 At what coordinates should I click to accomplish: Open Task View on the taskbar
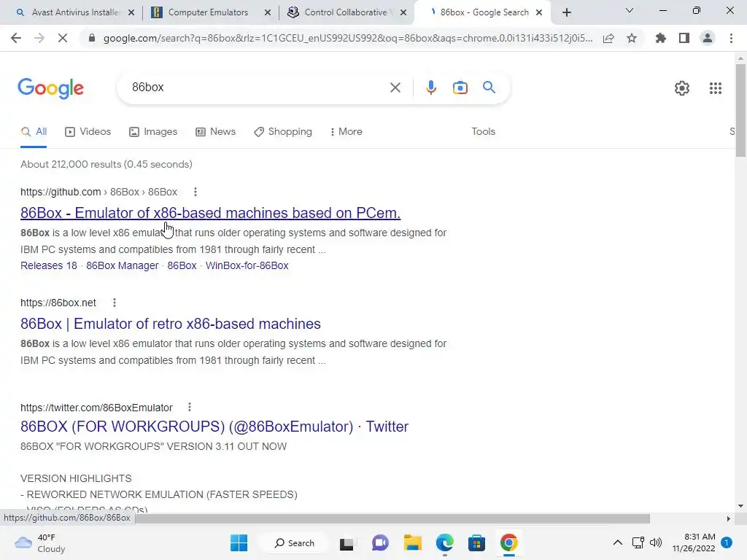347,542
